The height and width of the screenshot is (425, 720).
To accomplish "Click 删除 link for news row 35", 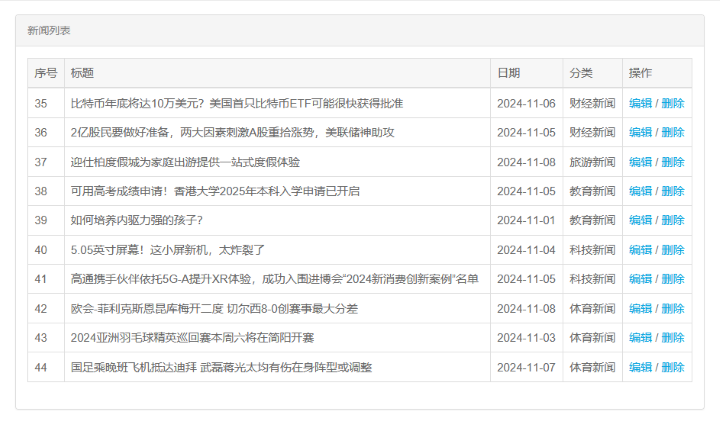I will tap(673, 103).
